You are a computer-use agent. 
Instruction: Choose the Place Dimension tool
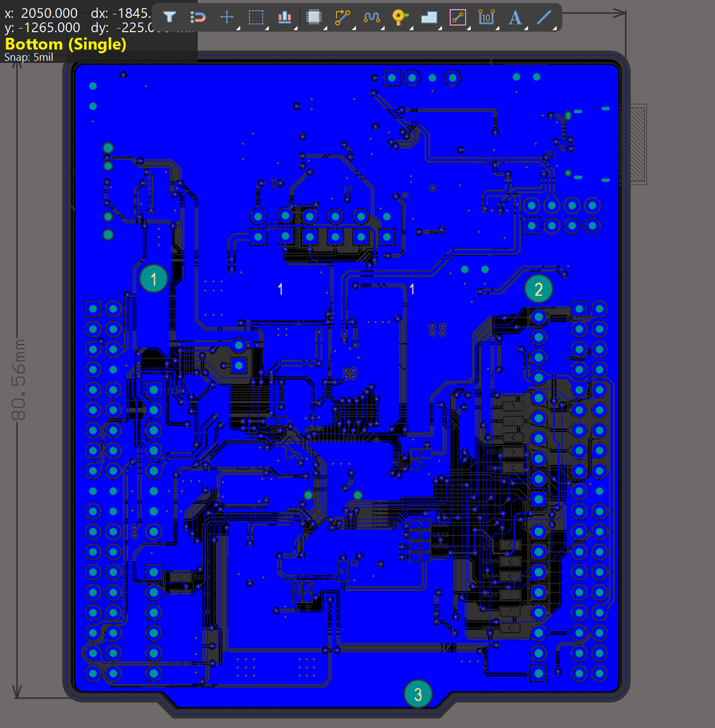[486, 17]
